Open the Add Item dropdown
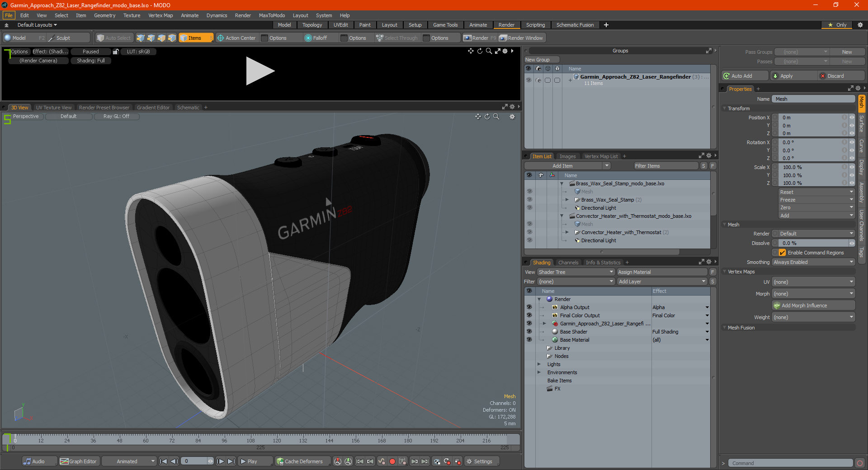Viewport: 868px width, 470px height. [567, 166]
